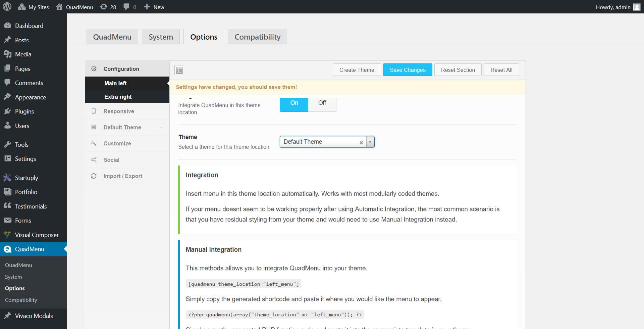Open the comments bubble showing 0

pyautogui.click(x=130, y=7)
